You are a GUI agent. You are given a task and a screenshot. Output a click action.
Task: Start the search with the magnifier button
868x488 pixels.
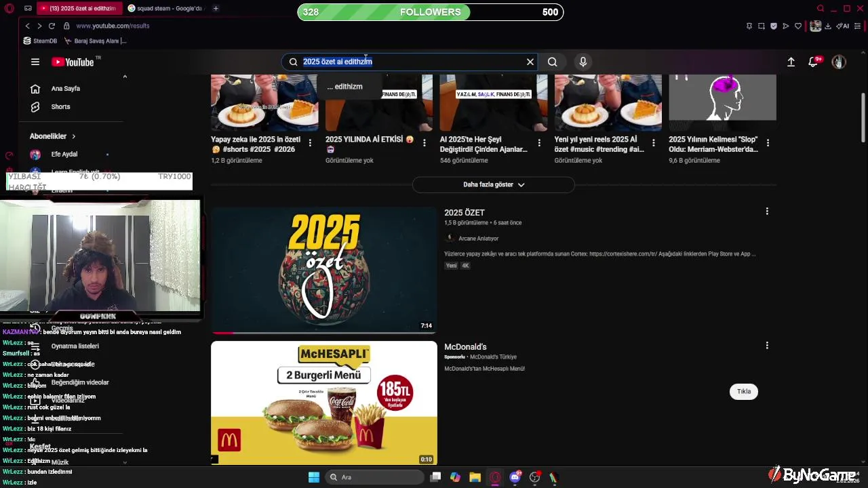[x=553, y=62]
